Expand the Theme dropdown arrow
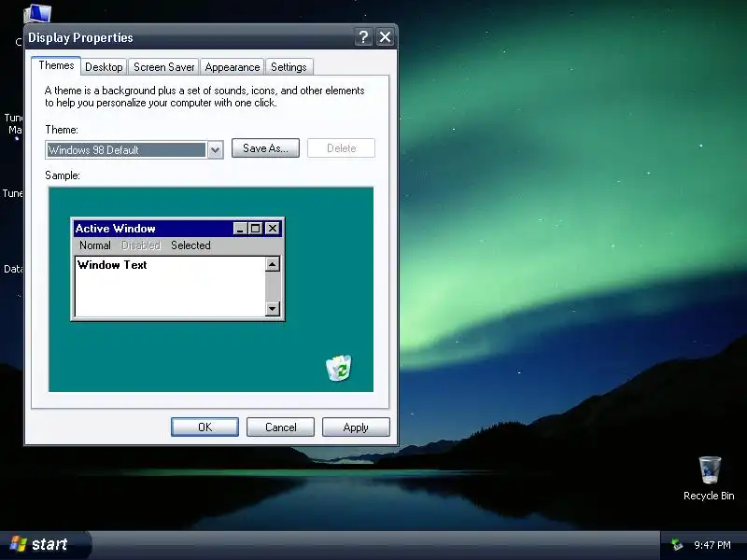747x560 pixels. pos(216,150)
